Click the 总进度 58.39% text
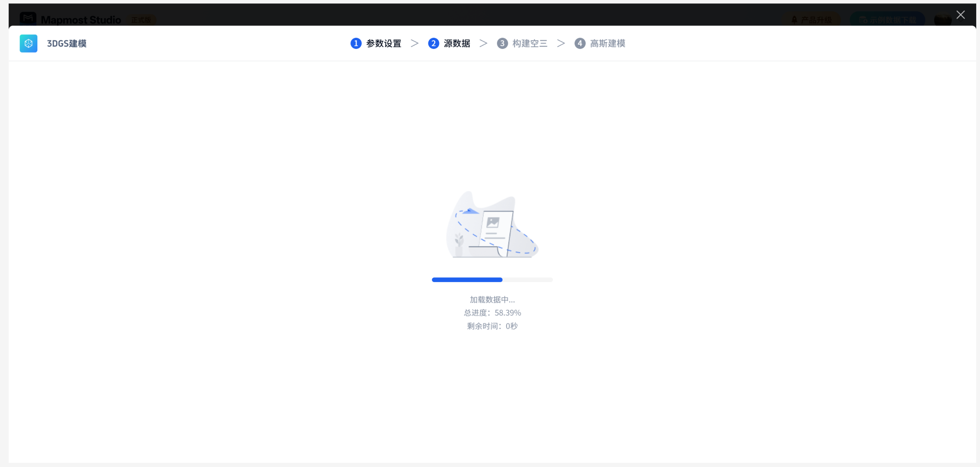The width and height of the screenshot is (980, 467). [x=492, y=313]
